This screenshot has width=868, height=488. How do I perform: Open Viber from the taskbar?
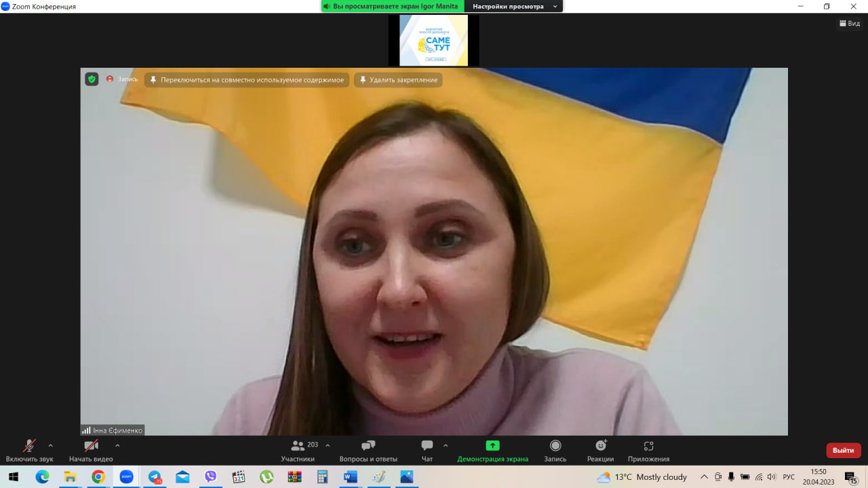[210, 476]
